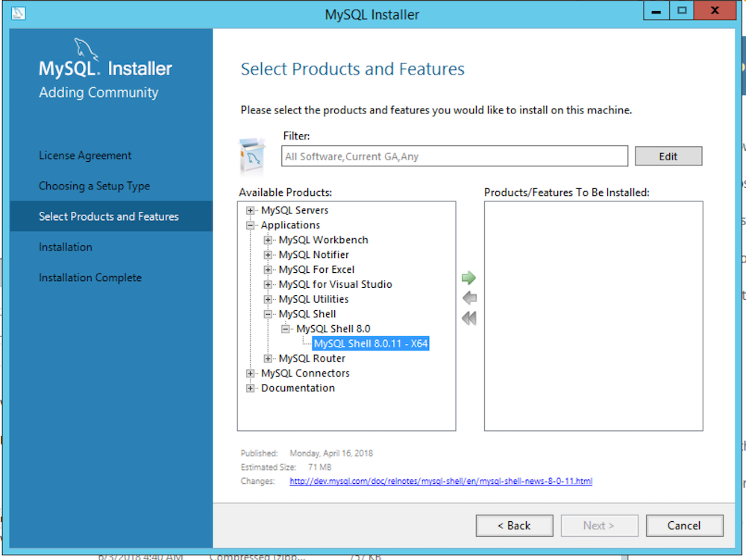This screenshot has height=560, width=746.
Task: Click the Next button
Action: pos(599,526)
